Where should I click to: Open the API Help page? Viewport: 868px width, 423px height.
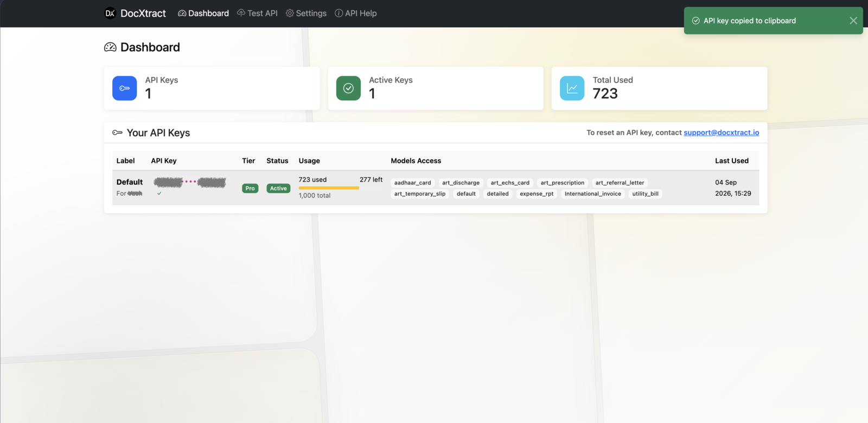coord(355,13)
